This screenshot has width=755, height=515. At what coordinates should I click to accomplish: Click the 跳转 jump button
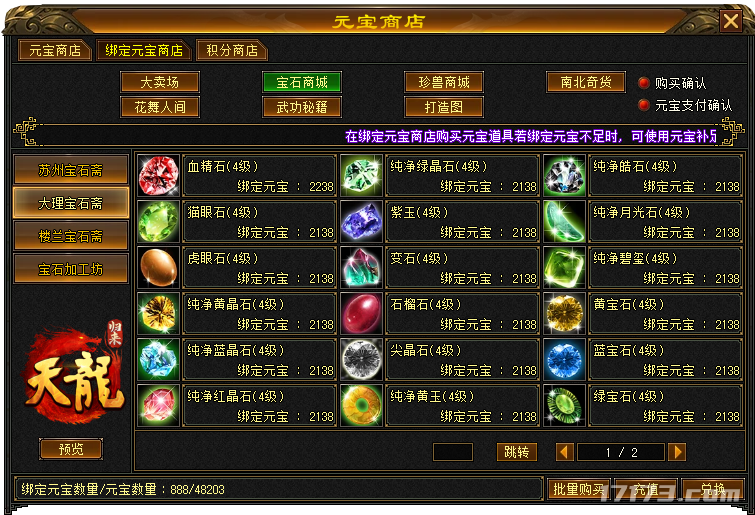coord(517,452)
